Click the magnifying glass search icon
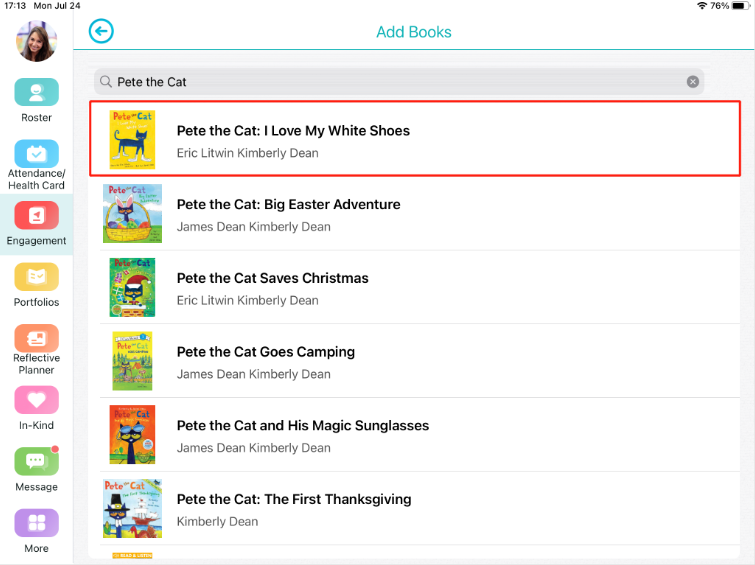The width and height of the screenshot is (755, 565). click(106, 82)
